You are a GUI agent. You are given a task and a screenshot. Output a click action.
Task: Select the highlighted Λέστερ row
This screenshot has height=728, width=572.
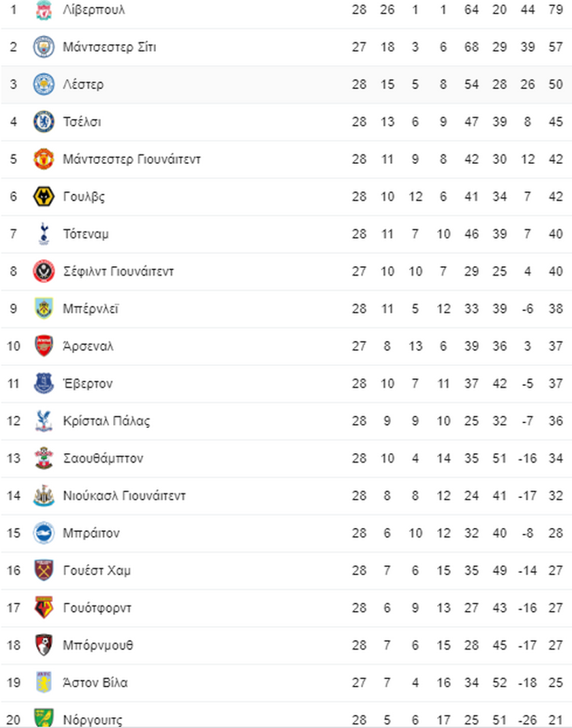(286, 84)
